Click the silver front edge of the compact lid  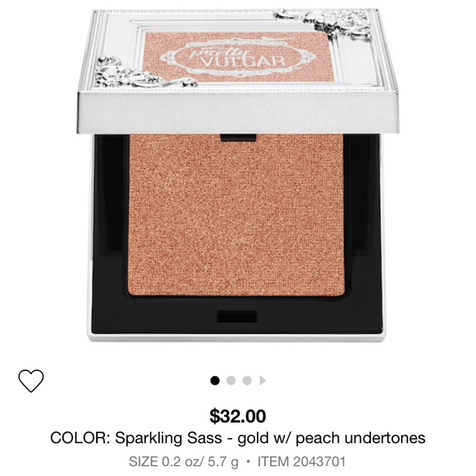[x=238, y=113]
